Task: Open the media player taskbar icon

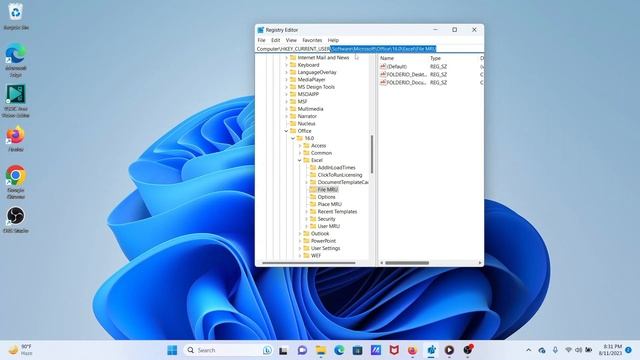Action: point(449,350)
